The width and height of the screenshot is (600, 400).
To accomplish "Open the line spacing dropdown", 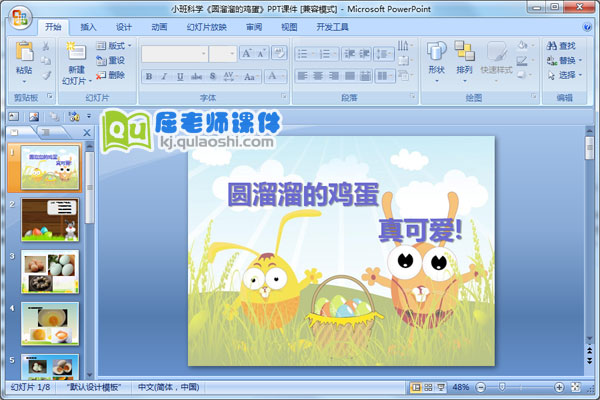I will 384,54.
